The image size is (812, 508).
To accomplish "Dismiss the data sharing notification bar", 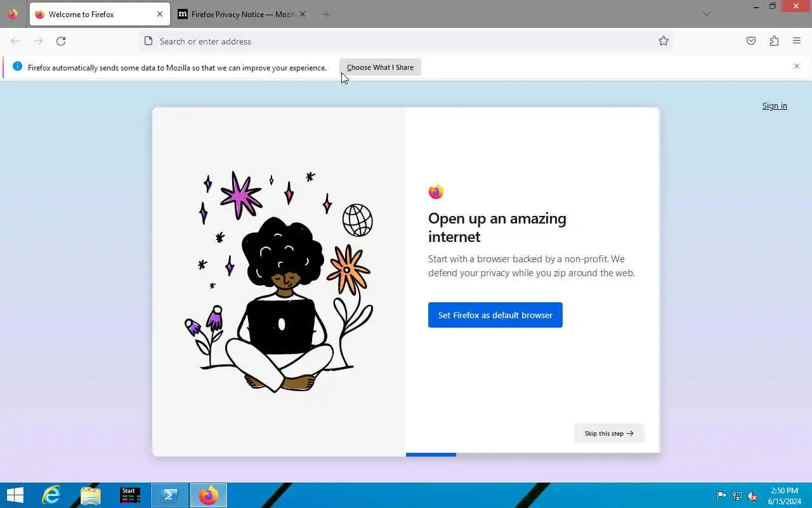I will point(797,66).
